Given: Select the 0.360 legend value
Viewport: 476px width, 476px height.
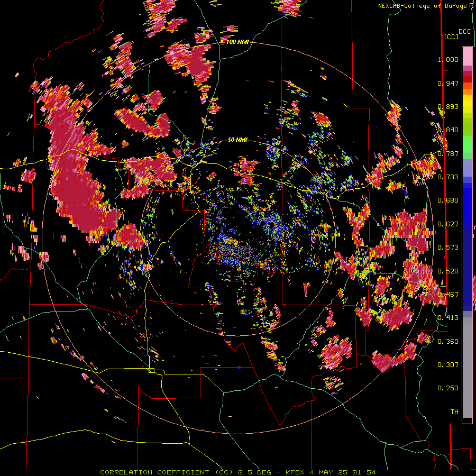Looking at the screenshot, I should tap(448, 342).
